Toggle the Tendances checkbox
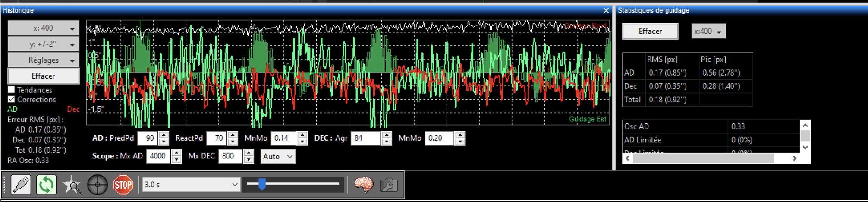This screenshot has width=868, height=202. click(12, 90)
